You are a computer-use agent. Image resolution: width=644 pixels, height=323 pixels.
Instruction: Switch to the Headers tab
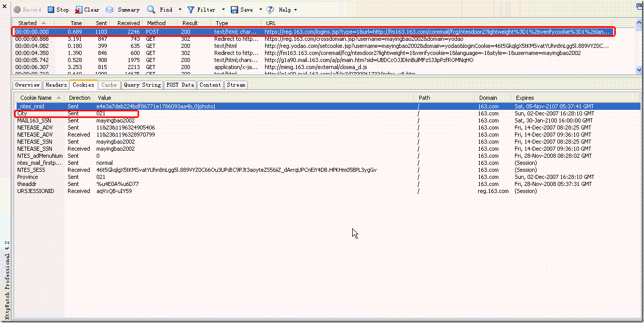pos(56,85)
